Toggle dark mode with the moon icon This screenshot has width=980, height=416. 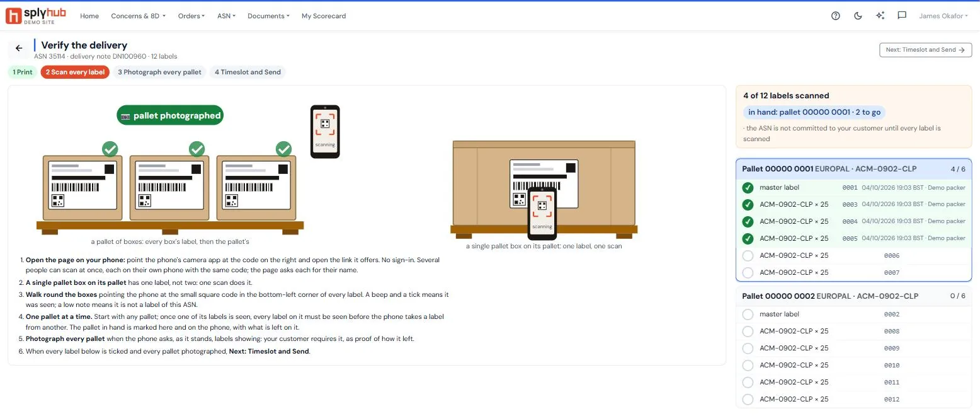(858, 16)
